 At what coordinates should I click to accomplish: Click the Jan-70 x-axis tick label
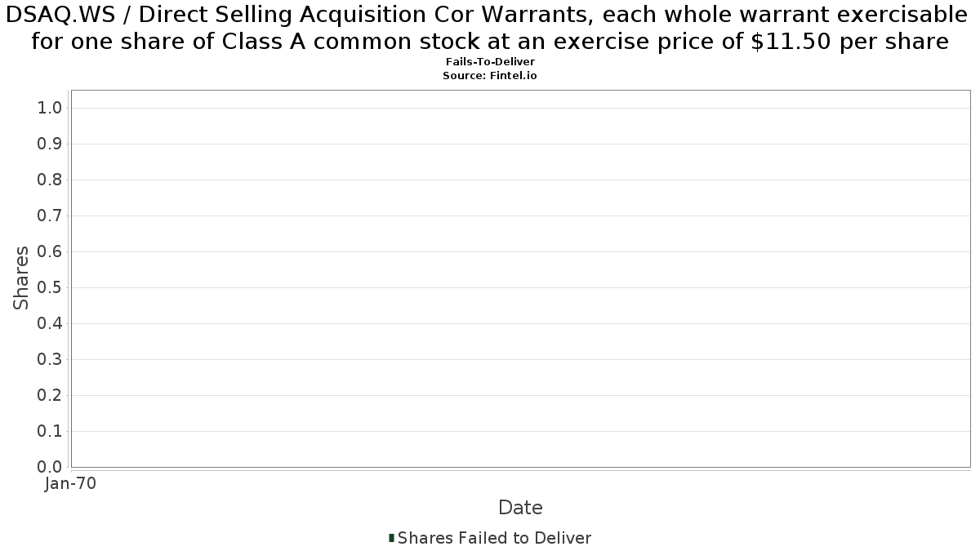(70, 484)
